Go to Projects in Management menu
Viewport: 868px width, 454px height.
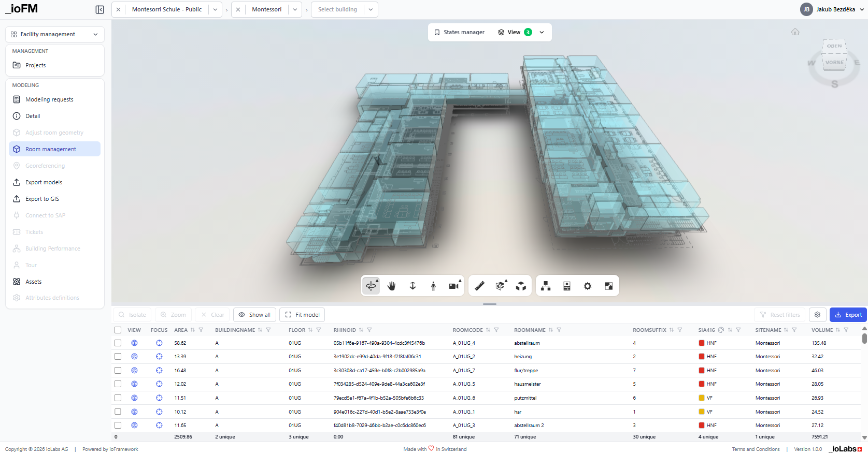(35, 65)
